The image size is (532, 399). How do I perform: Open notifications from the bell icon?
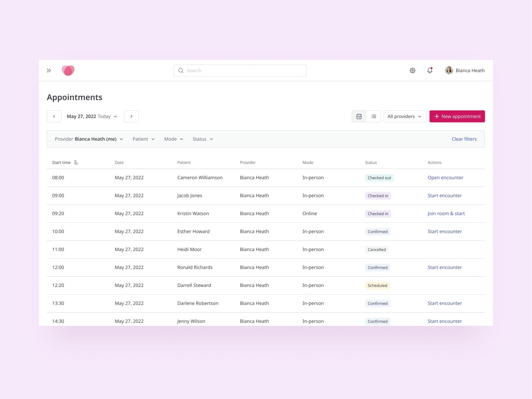pos(430,70)
